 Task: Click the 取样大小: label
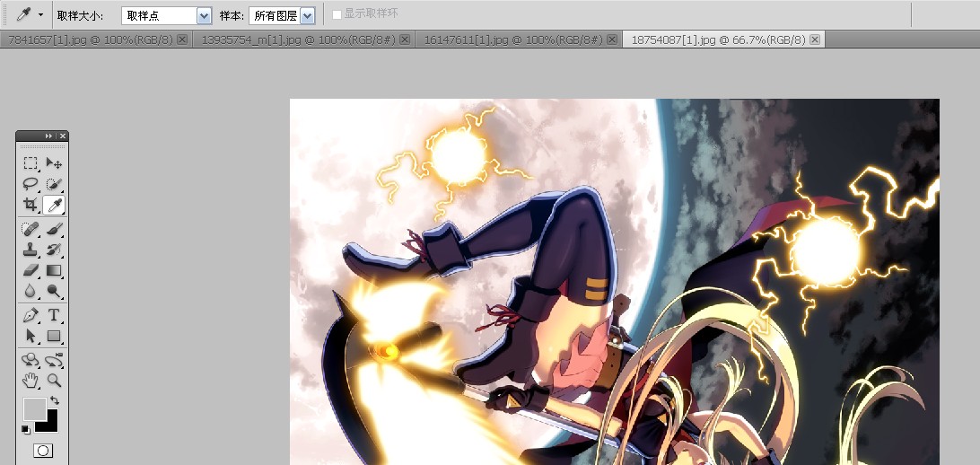80,16
